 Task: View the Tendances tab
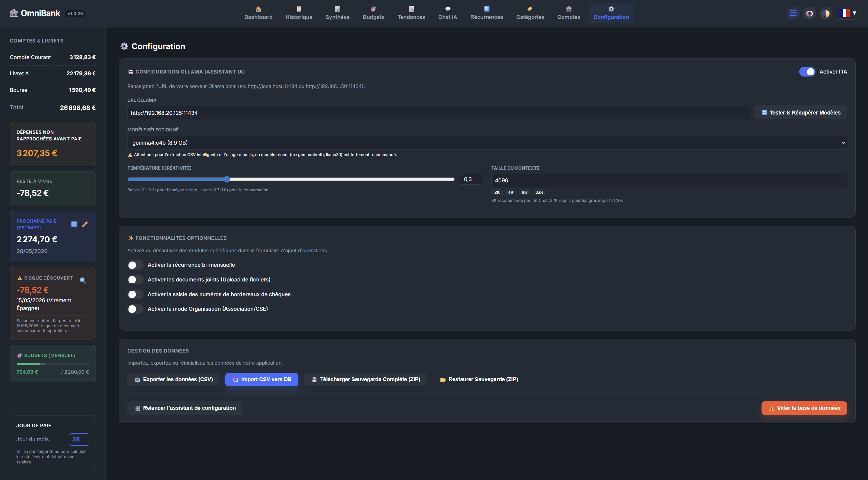point(411,13)
